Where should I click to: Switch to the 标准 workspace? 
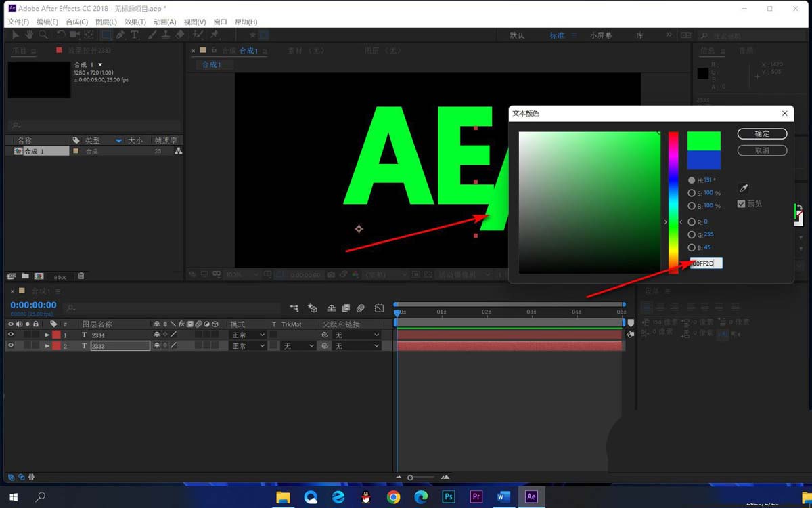point(557,35)
